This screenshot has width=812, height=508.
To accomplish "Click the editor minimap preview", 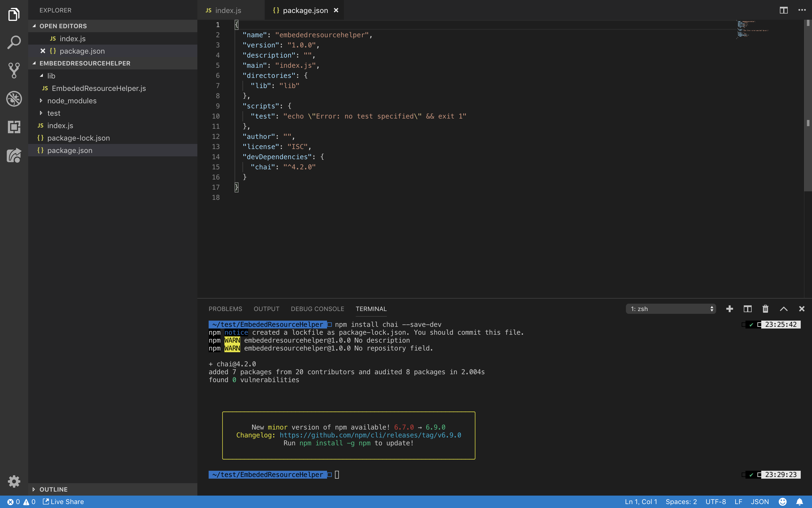I will click(752, 30).
